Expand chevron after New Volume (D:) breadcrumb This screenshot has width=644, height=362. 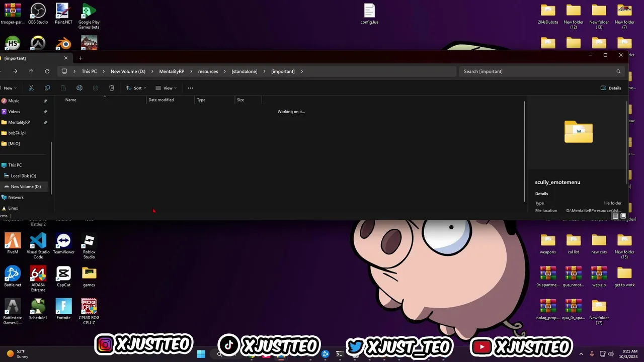(x=152, y=71)
